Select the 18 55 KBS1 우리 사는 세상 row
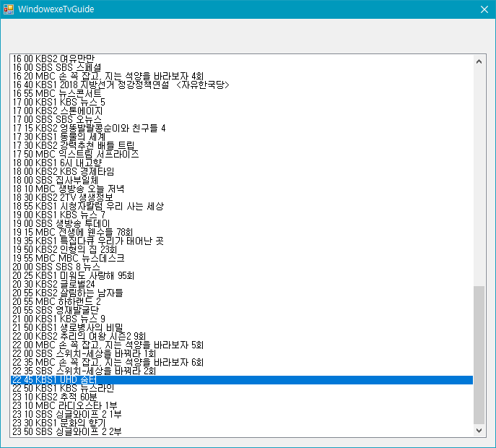 pos(242,207)
